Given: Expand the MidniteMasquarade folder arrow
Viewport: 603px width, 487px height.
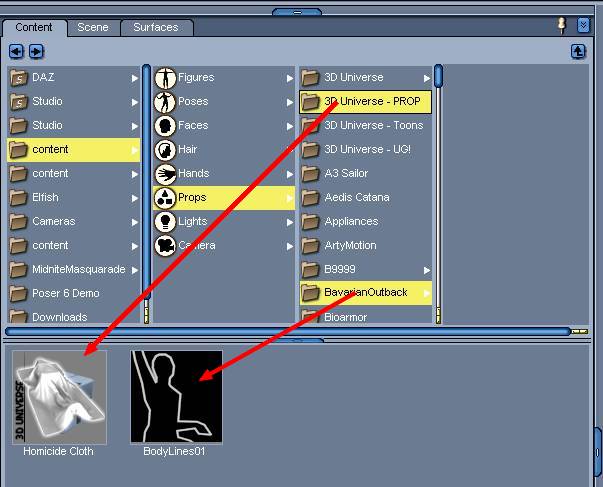Looking at the screenshot, I should pyautogui.click(x=135, y=270).
